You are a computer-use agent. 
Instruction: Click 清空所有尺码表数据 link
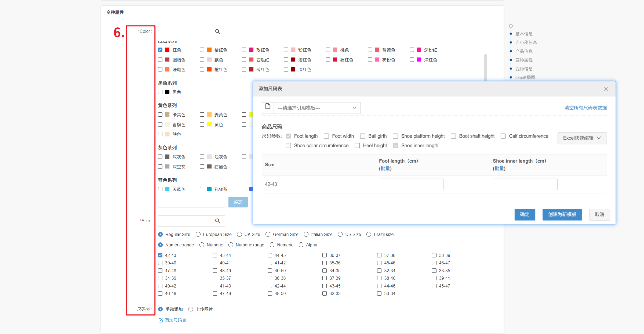(x=585, y=108)
